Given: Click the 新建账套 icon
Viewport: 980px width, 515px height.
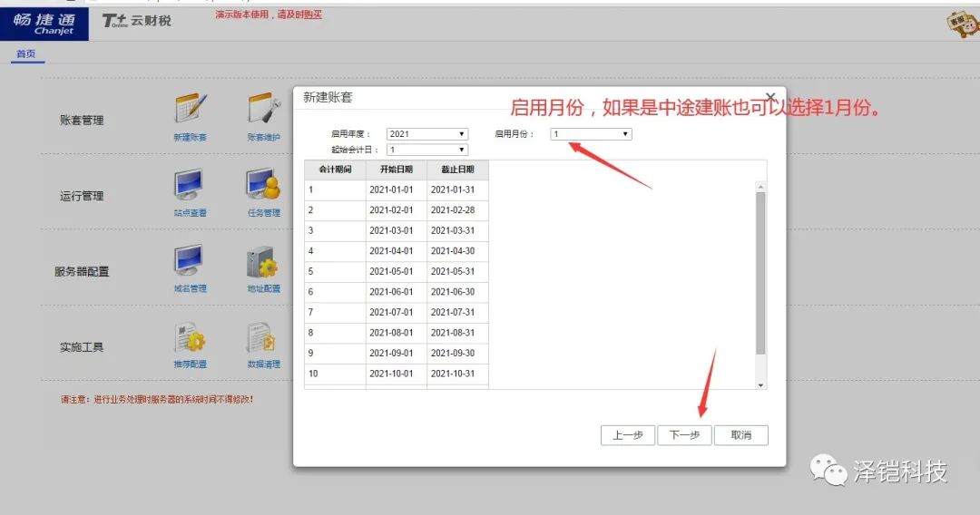Looking at the screenshot, I should pyautogui.click(x=191, y=110).
